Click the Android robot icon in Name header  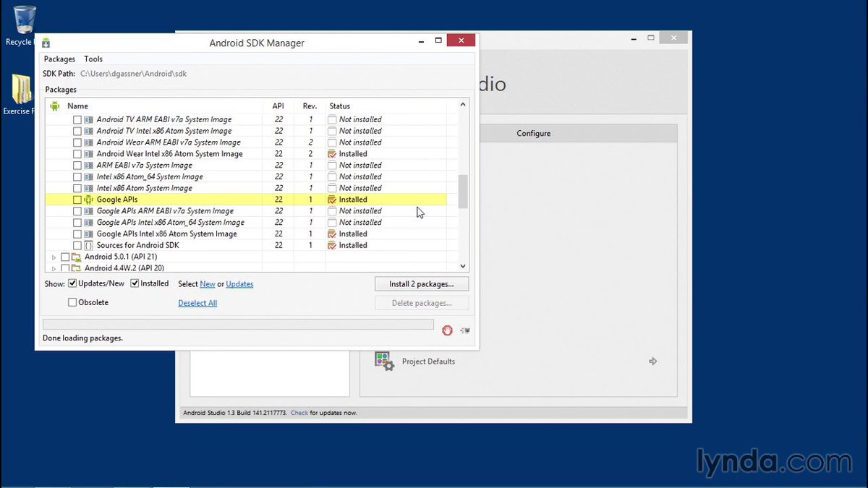tap(54, 106)
